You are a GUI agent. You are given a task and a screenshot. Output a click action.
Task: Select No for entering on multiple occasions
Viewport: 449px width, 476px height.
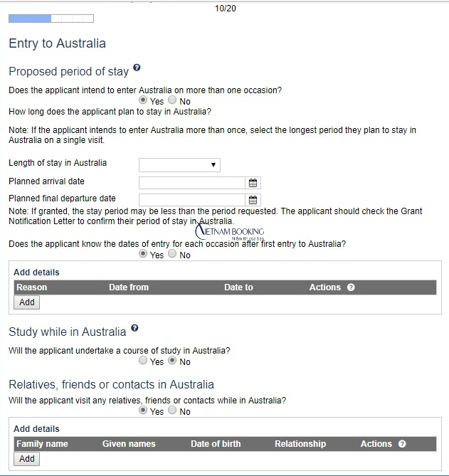173,101
